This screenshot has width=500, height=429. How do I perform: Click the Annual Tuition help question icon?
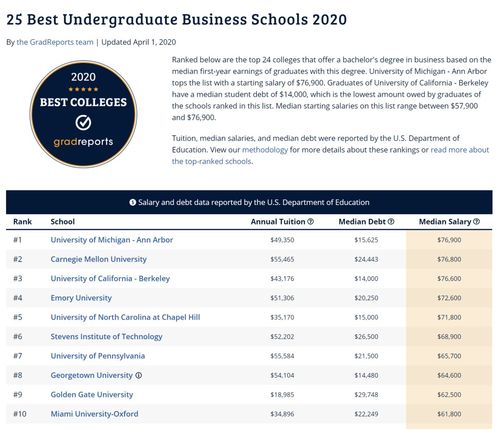coord(310,222)
